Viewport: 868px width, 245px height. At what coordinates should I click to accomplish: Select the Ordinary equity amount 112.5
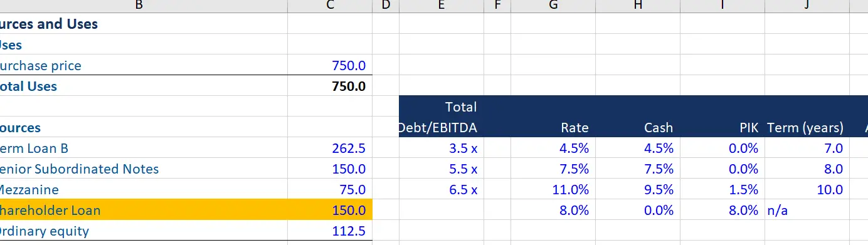[x=330, y=231]
